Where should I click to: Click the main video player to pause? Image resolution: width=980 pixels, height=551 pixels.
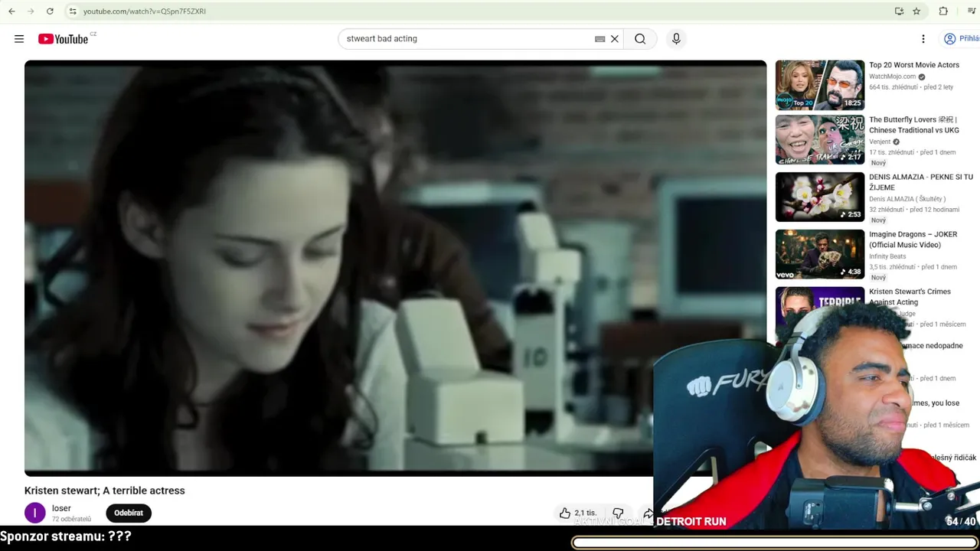[x=395, y=268]
